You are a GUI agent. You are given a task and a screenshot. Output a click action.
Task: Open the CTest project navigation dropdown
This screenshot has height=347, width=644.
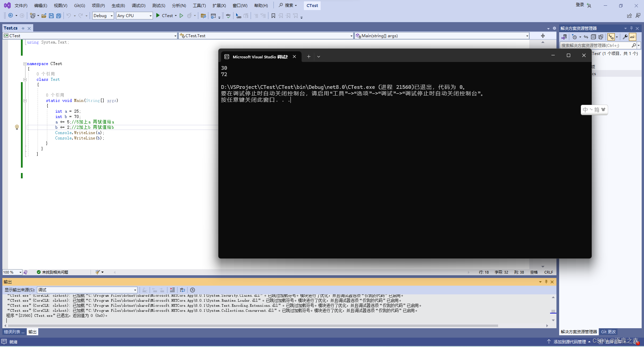click(x=90, y=36)
